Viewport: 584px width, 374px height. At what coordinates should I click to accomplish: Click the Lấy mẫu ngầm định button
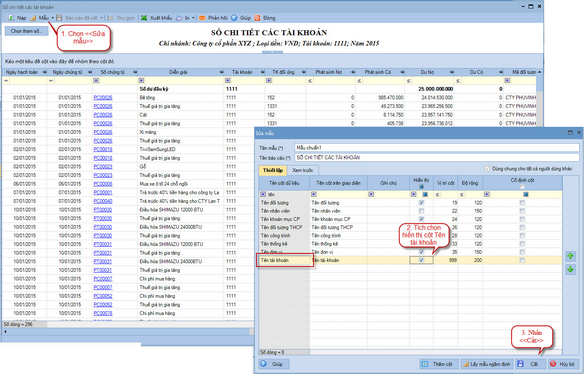(487, 364)
